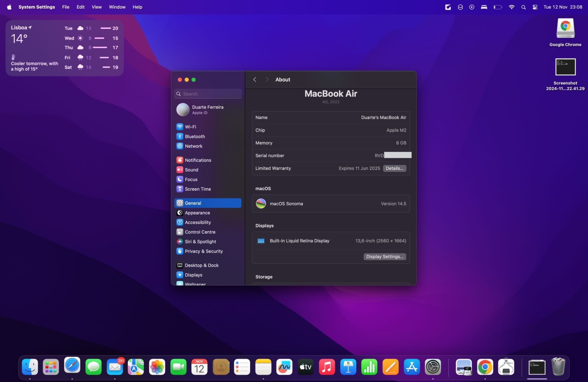588x382 pixels.
Task: Open Trash from the Dock
Action: point(558,366)
